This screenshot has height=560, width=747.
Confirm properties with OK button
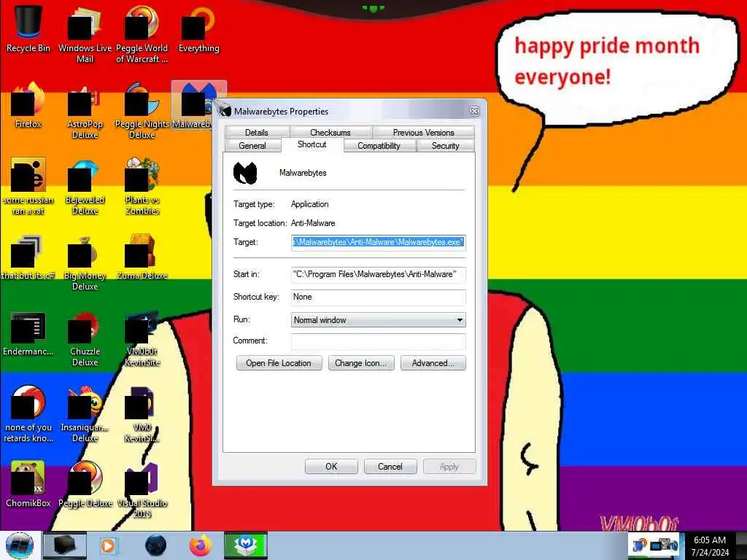tap(331, 467)
